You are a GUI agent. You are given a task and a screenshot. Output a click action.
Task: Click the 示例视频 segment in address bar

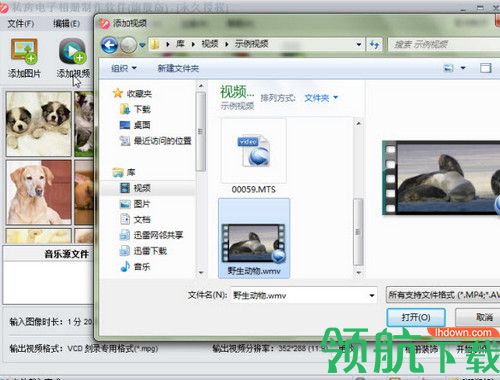pos(251,44)
